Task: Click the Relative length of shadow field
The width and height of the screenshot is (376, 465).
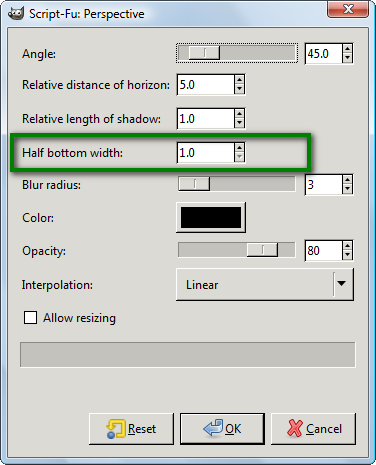Action: [205, 119]
